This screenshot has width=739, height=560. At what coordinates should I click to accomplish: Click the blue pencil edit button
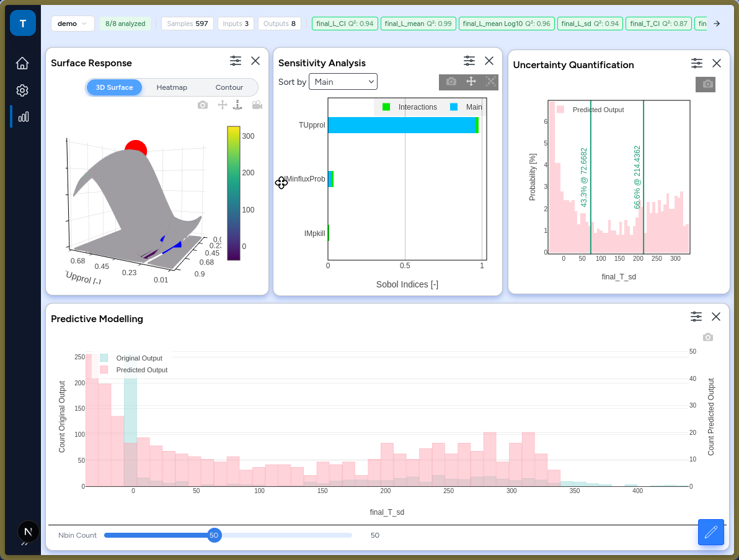point(710,532)
